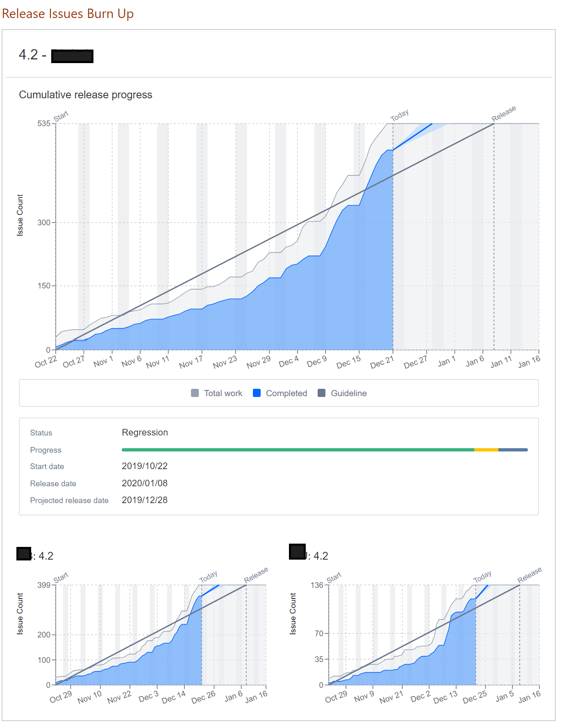Toggle the Completed legend blue swatch
Viewport: 566px width, 728px height.
(257, 393)
